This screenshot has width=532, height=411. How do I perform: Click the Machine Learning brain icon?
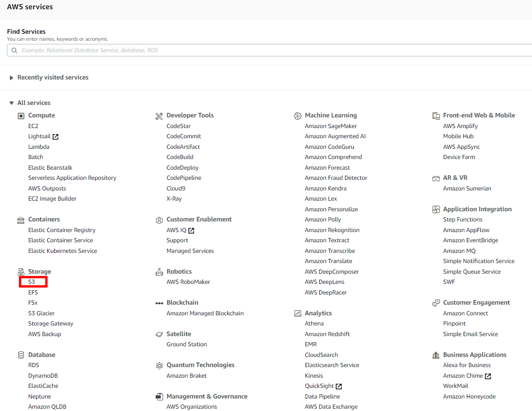(x=297, y=116)
